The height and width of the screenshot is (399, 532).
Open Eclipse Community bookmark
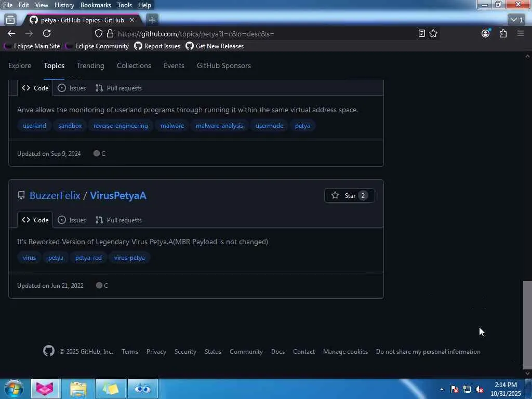click(x=98, y=46)
